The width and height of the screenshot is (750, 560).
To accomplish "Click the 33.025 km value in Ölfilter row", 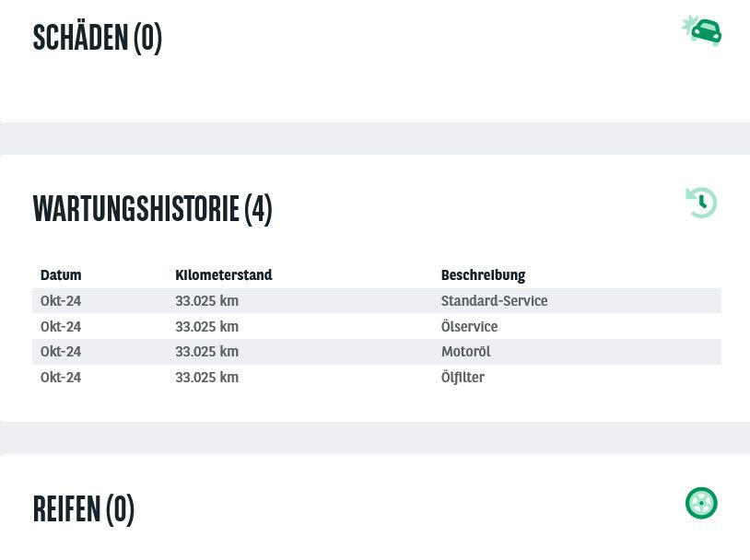I will (206, 378).
